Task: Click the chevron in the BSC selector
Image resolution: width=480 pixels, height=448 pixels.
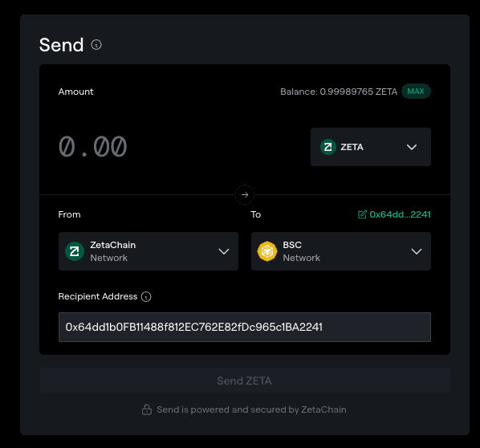Action: point(417,251)
